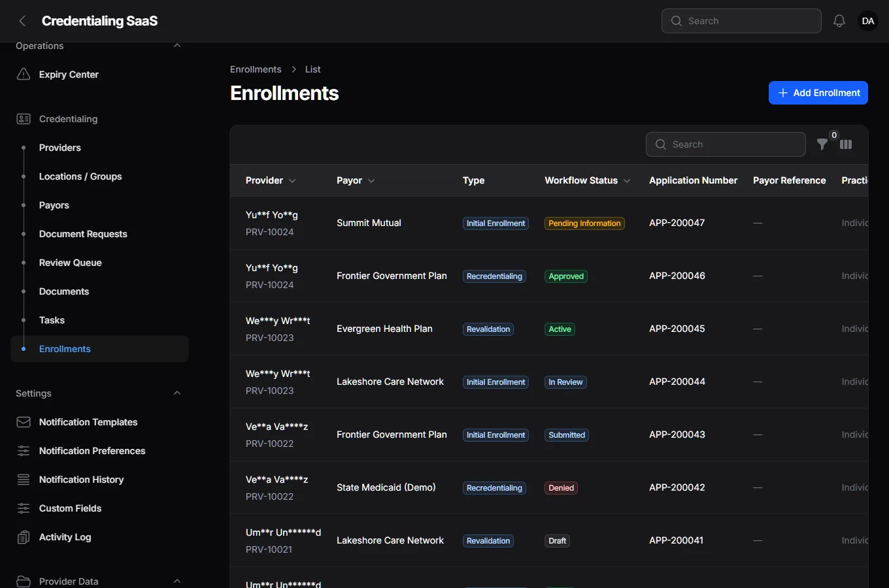Screen dimensions: 889x588
Task: Open the notifications bell icon
Action: point(839,21)
